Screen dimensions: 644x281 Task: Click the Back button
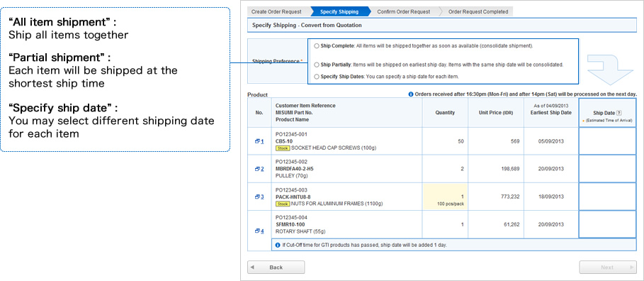(276, 268)
